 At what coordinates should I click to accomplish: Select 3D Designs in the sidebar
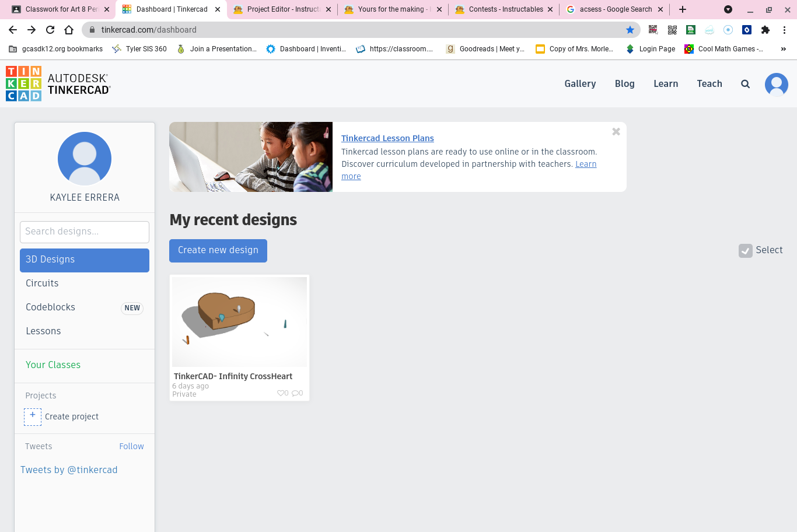pos(85,260)
